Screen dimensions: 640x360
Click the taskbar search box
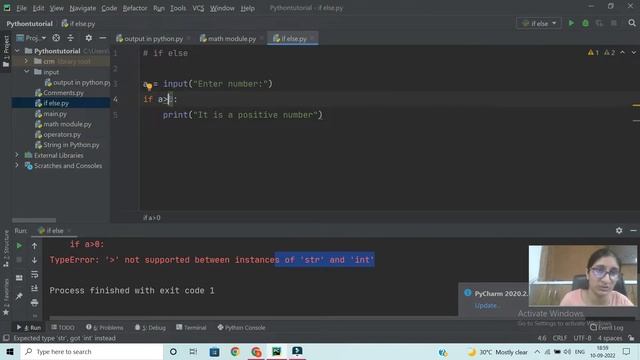[x=92, y=351]
